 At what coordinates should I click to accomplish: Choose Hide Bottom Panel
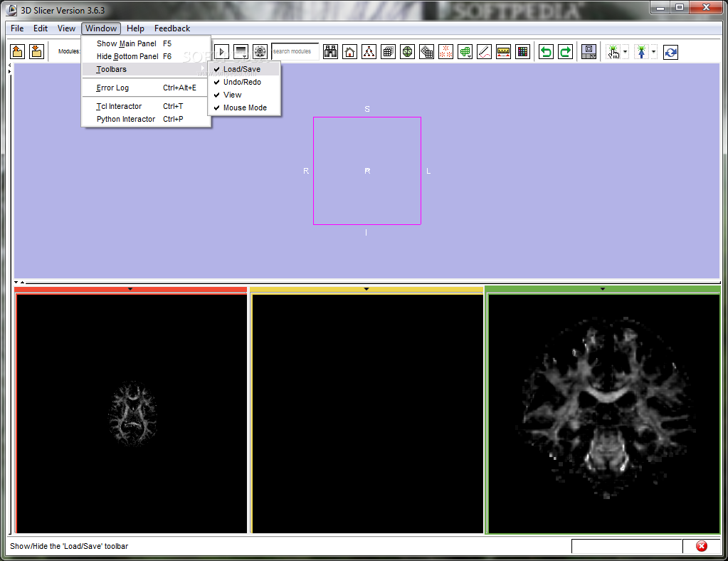point(146,56)
